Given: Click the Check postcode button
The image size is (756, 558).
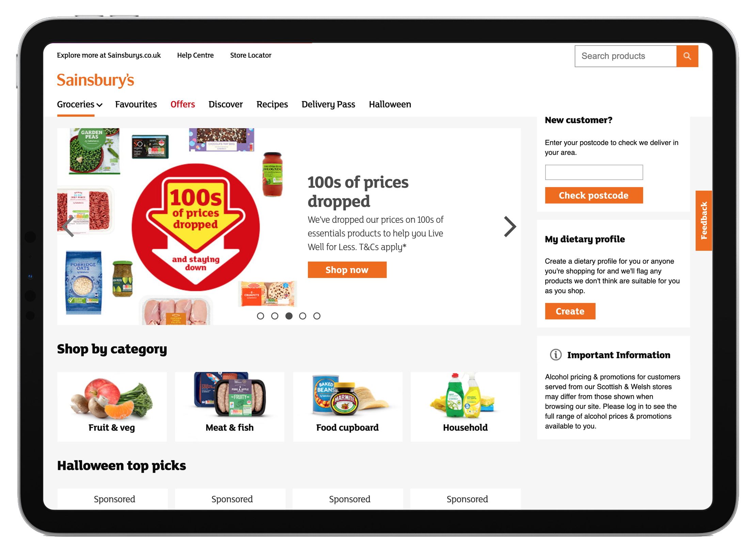Looking at the screenshot, I should click(594, 195).
